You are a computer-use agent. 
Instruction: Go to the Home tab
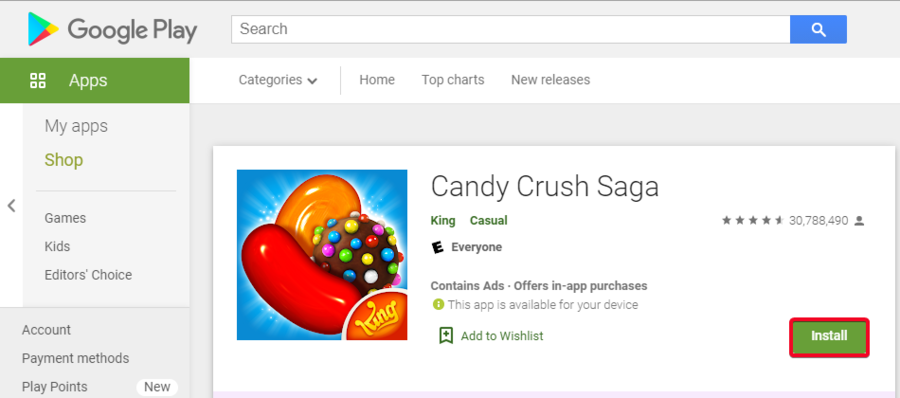click(377, 80)
